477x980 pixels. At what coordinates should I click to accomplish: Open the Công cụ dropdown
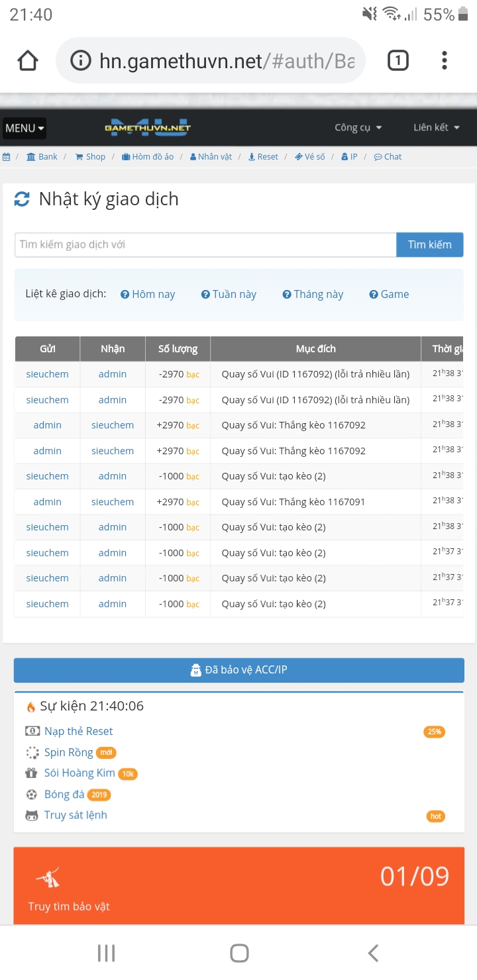[x=358, y=127]
